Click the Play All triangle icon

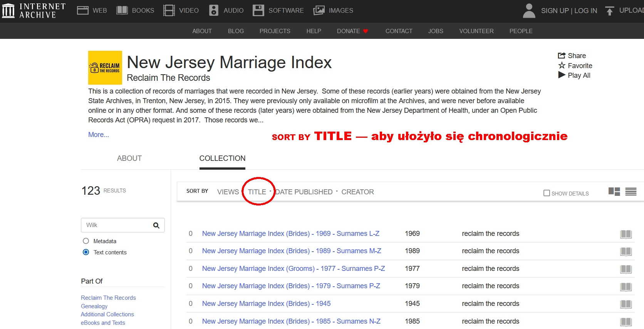click(x=562, y=75)
